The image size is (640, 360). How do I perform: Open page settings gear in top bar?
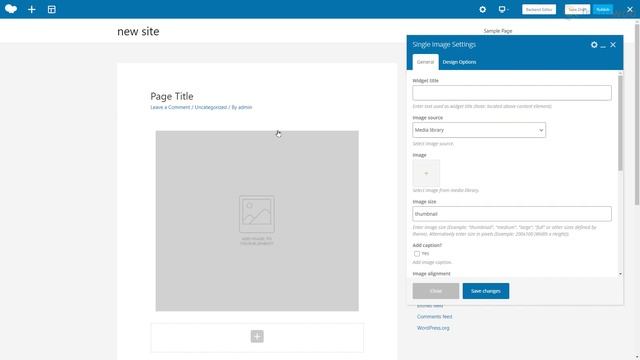pos(482,9)
